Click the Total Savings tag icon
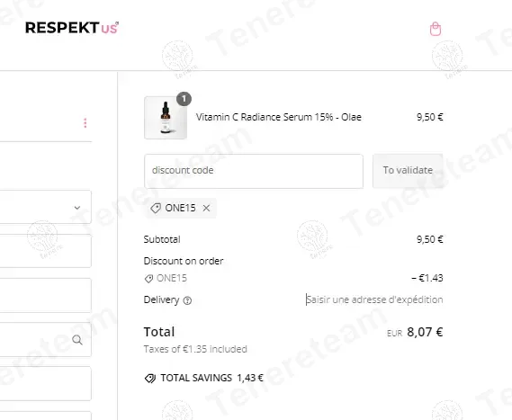 [150, 379]
